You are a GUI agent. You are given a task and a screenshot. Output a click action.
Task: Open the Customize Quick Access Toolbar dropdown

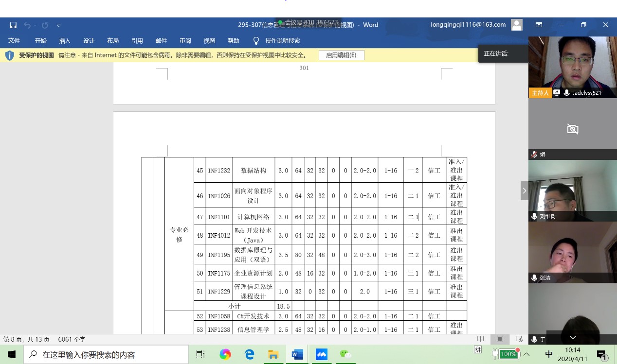[59, 25]
